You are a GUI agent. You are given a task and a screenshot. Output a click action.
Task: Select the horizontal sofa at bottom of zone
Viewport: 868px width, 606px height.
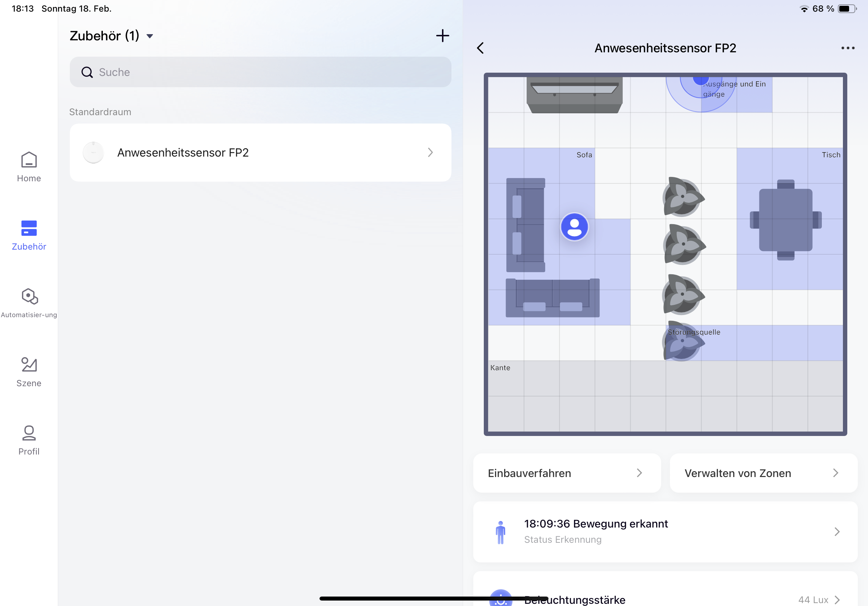(x=552, y=298)
